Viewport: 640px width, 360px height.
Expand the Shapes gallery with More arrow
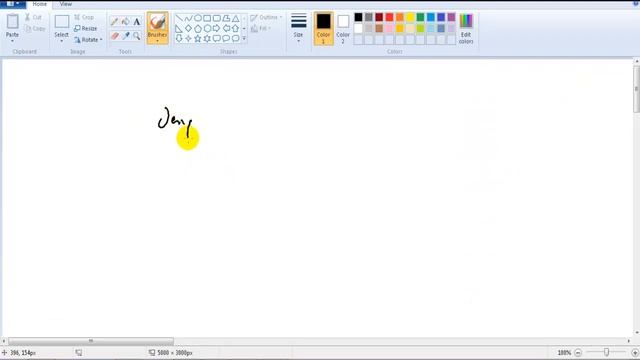pos(244,38)
